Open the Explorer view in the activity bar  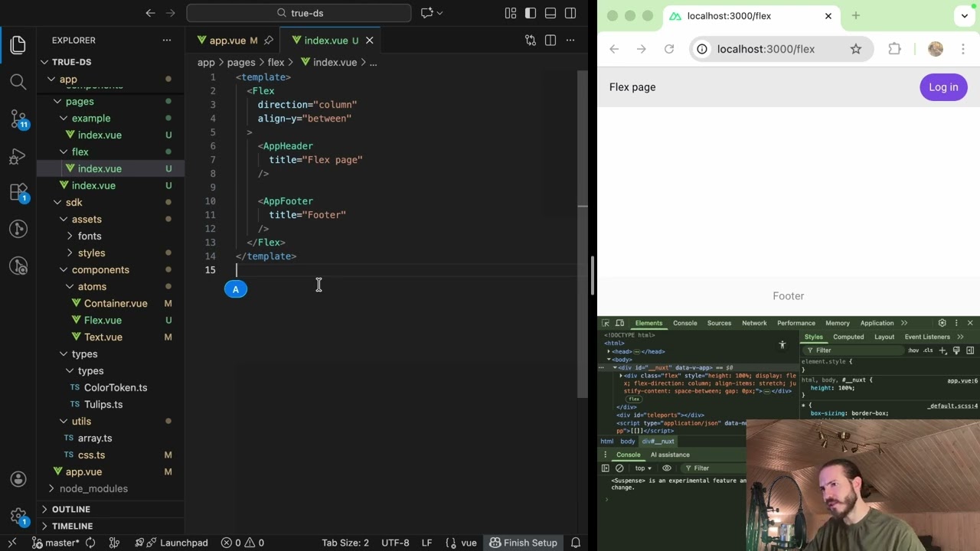18,45
